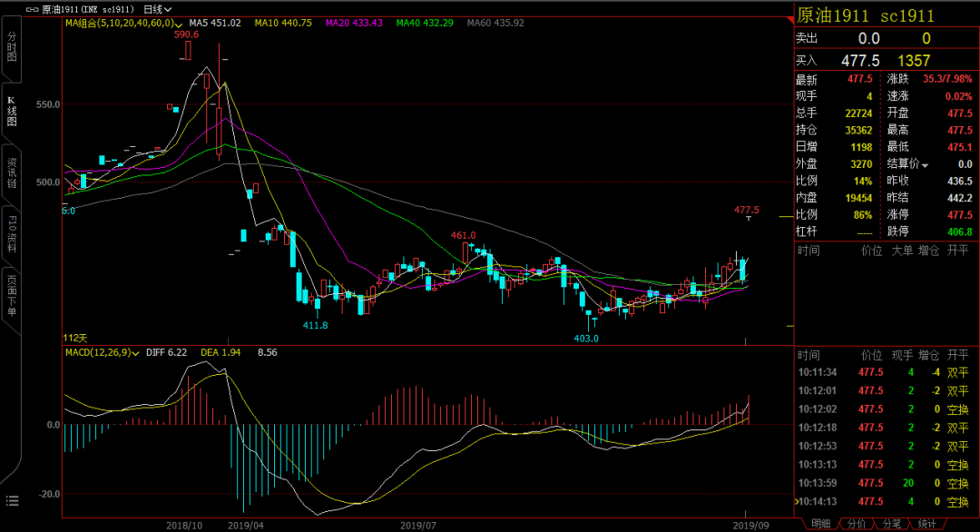Viewport: 980px width, 532px height.
Task: Click the 2019/09 date marker on timeline
Action: [750, 525]
